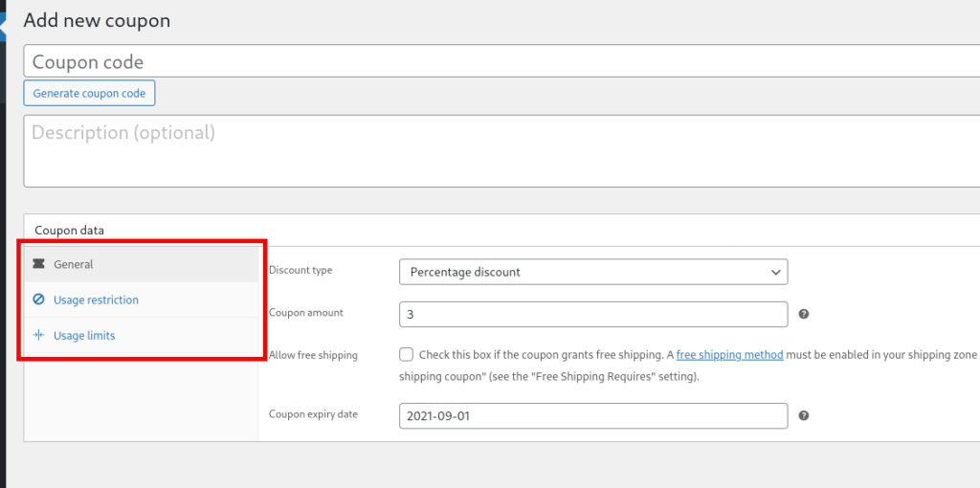This screenshot has height=488, width=980.
Task: Open the free shipping method link
Action: coord(729,355)
